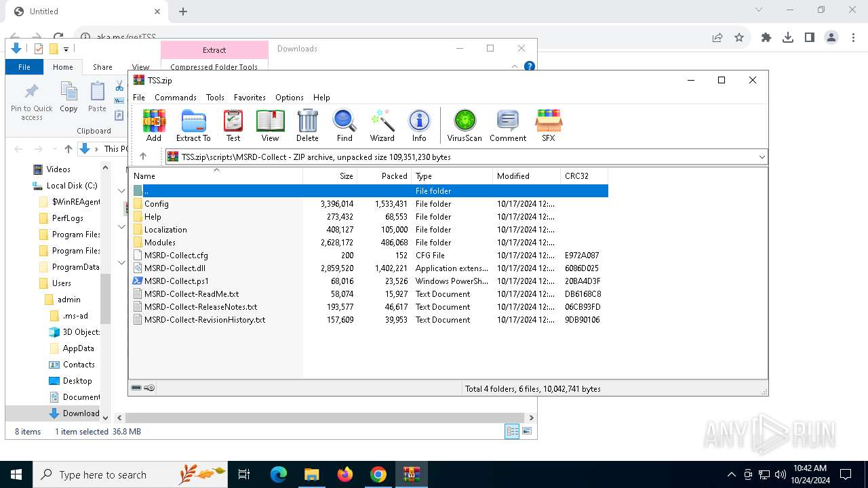Open the Comment tool
868x488 pixels.
pos(508,125)
